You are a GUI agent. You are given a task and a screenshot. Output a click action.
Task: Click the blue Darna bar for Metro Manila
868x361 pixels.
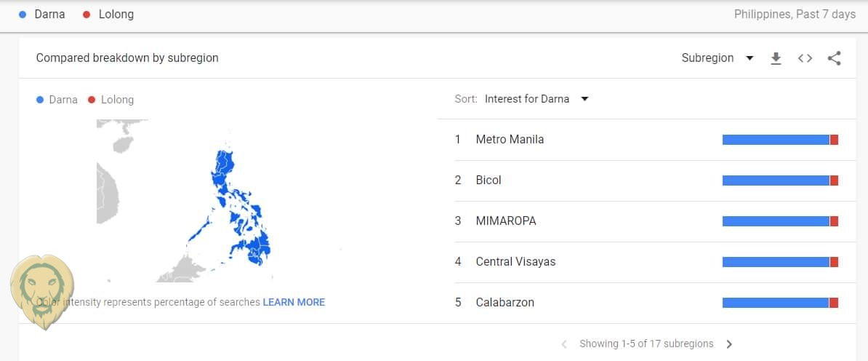pyautogui.click(x=775, y=140)
